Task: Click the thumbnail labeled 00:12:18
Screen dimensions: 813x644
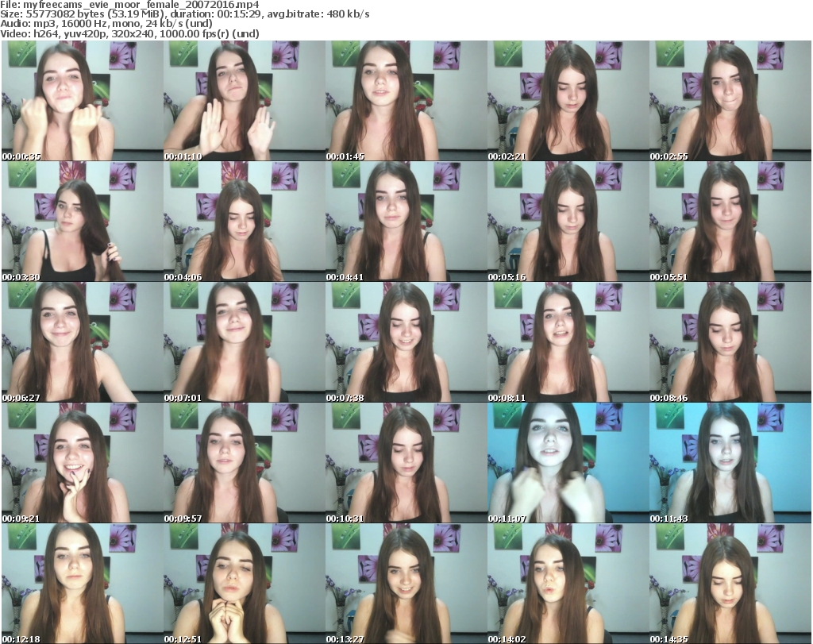Action: 82,584
